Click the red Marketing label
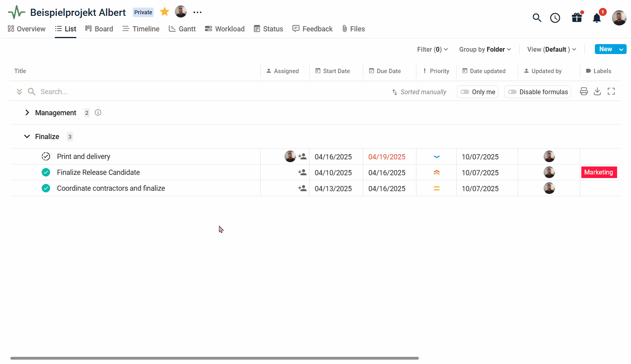Image resolution: width=631 pixels, height=364 pixels. click(x=598, y=172)
